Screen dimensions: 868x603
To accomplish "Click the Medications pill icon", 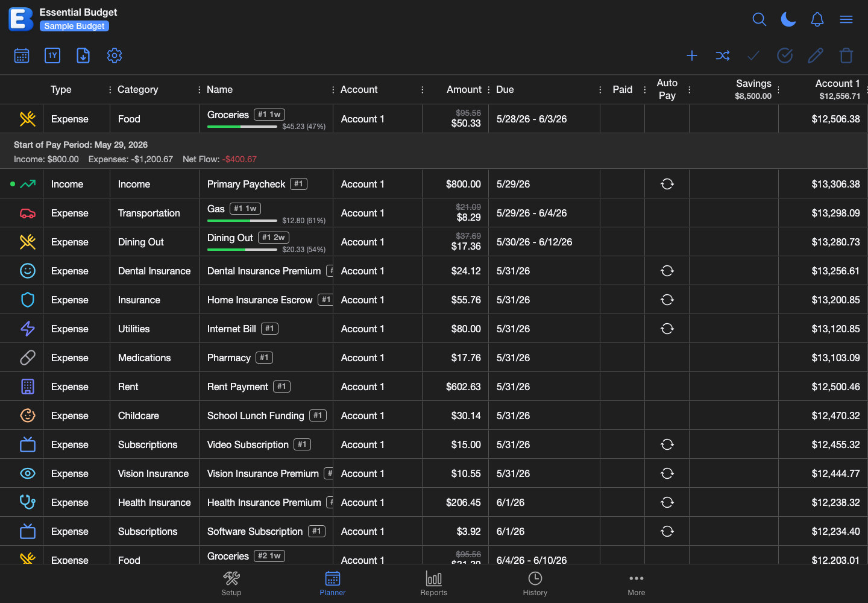I will click(28, 358).
